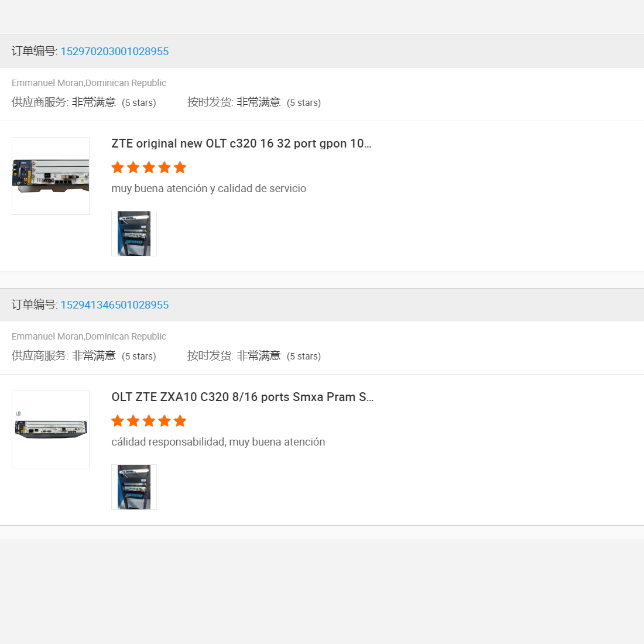Enlarge review photo below "cálidad responsabilidad" comment

(134, 487)
